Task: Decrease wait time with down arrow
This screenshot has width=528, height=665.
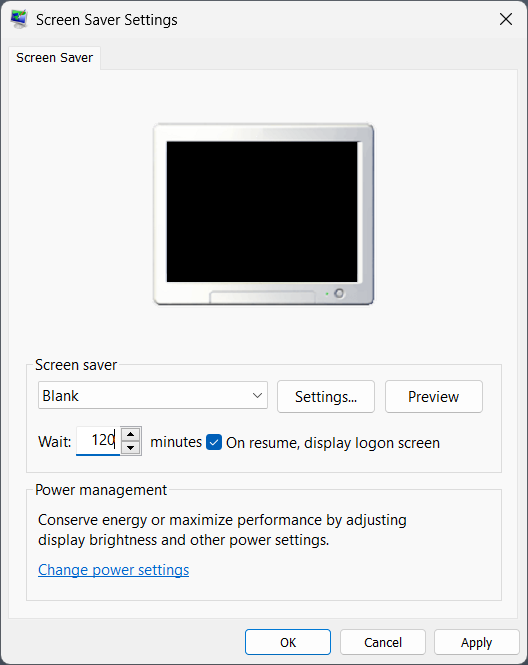Action: click(131, 447)
